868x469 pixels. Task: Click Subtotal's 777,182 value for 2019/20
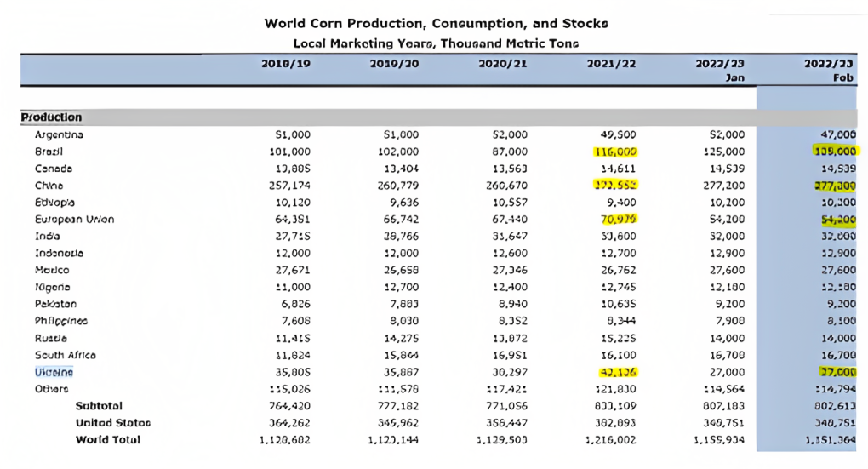pyautogui.click(x=398, y=406)
